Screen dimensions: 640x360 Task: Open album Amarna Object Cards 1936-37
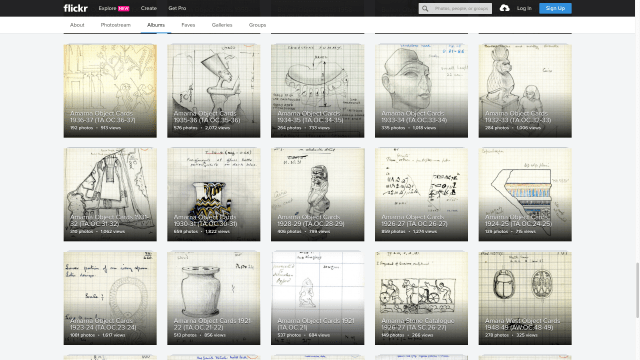[x=110, y=91]
